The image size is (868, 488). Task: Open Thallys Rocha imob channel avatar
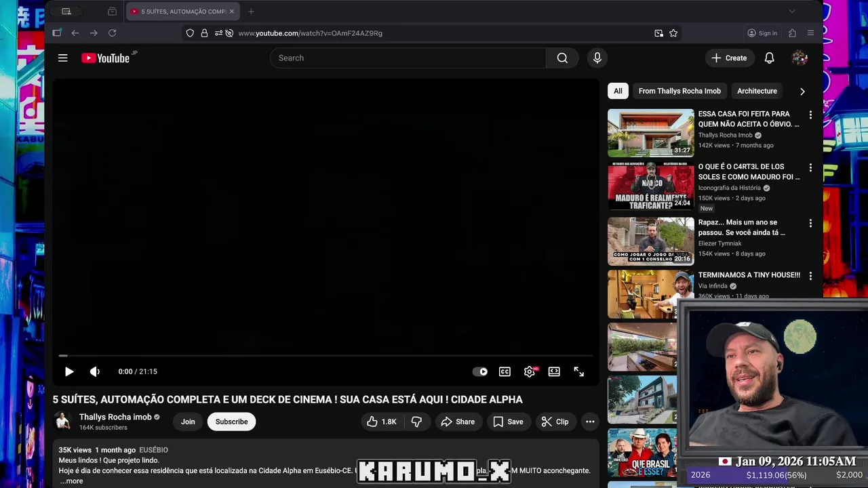(x=63, y=422)
